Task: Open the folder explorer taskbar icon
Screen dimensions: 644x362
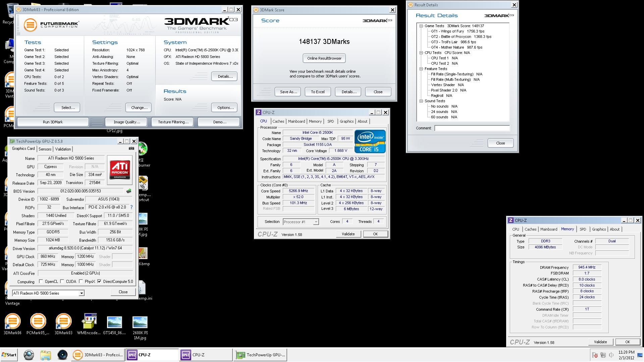Action: [x=45, y=355]
